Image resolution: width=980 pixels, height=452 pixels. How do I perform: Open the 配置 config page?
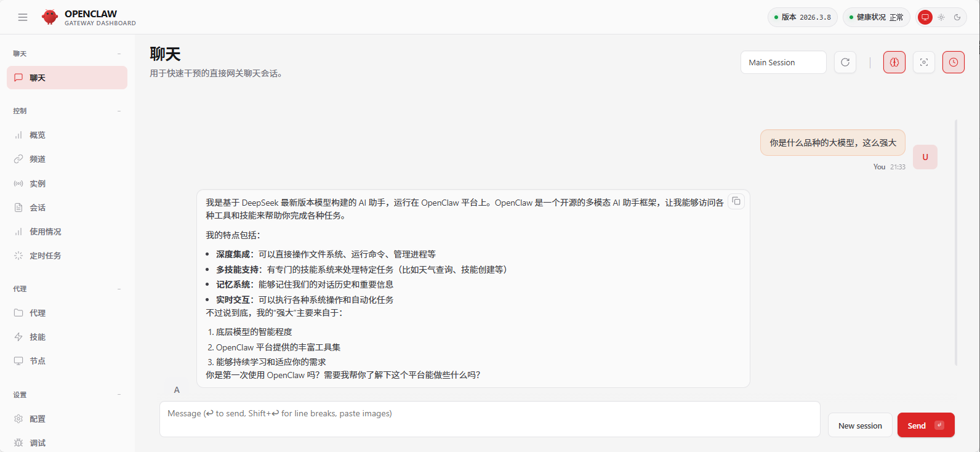67,419
